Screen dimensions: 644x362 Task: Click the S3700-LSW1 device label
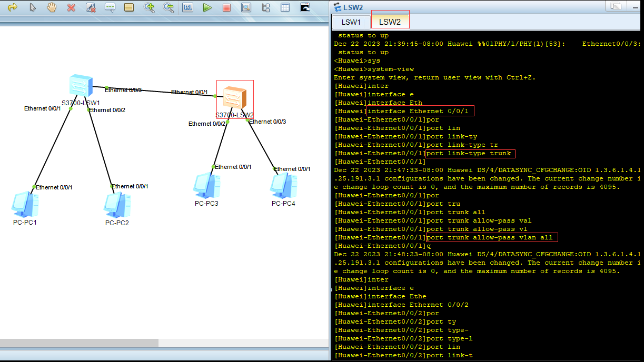click(81, 103)
